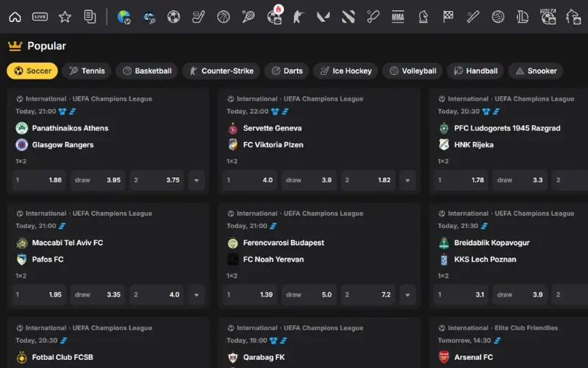This screenshot has height=368, width=588.
Task: Select the tennis racket icon in top bar
Action: (248, 17)
